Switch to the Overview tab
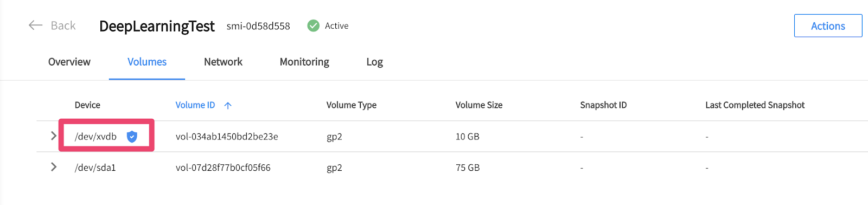 [x=69, y=62]
